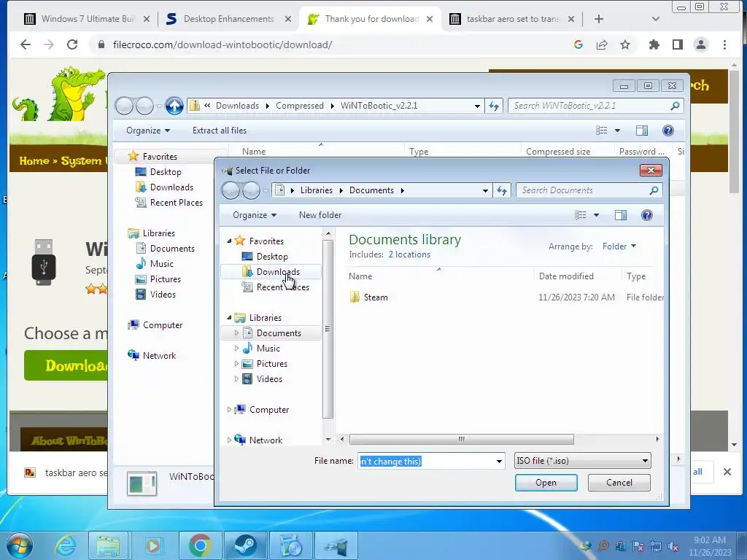
Task: Click the dialog's help question mark icon
Action: [x=646, y=215]
